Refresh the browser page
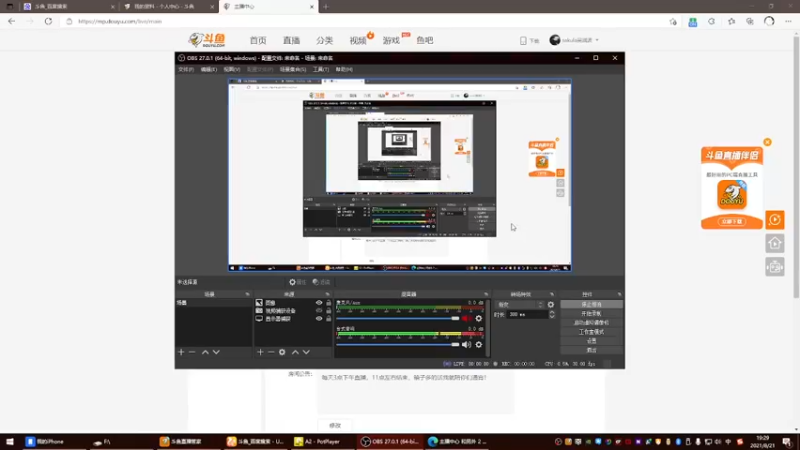 [x=48, y=21]
